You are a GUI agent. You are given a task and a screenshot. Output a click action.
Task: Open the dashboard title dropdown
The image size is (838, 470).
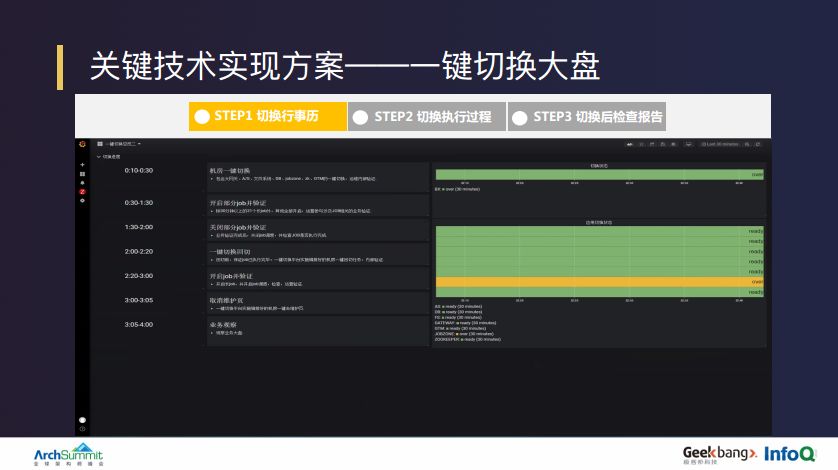pos(123,144)
